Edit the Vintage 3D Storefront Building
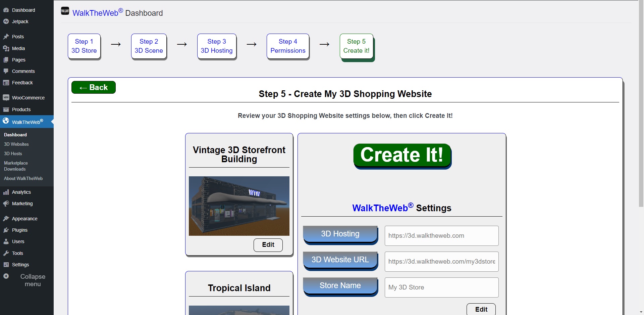The image size is (644, 315). click(x=268, y=245)
